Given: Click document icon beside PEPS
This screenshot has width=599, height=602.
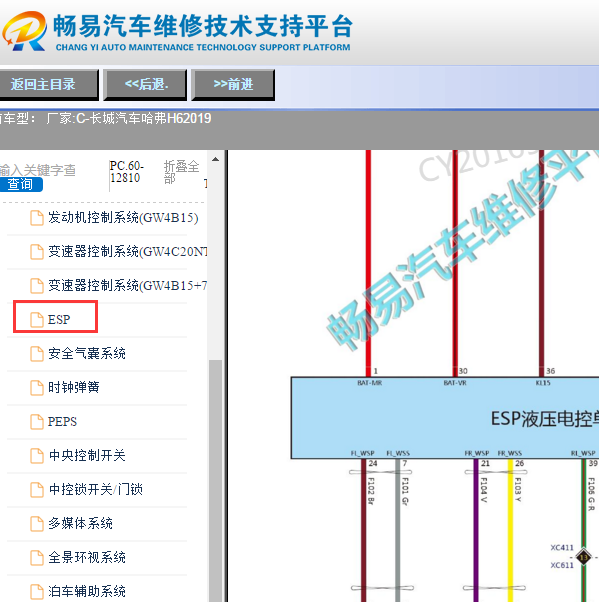Looking at the screenshot, I should pyautogui.click(x=37, y=422).
